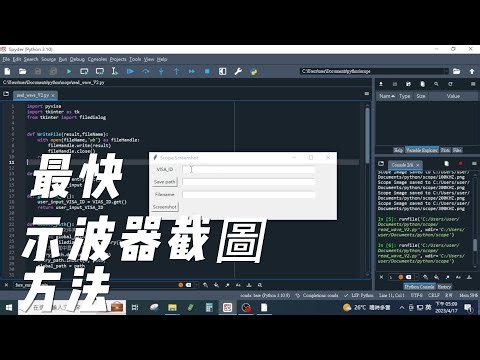The height and width of the screenshot is (360, 480).
Task: Click the LSP: Python status indicator
Action: pos(359,295)
